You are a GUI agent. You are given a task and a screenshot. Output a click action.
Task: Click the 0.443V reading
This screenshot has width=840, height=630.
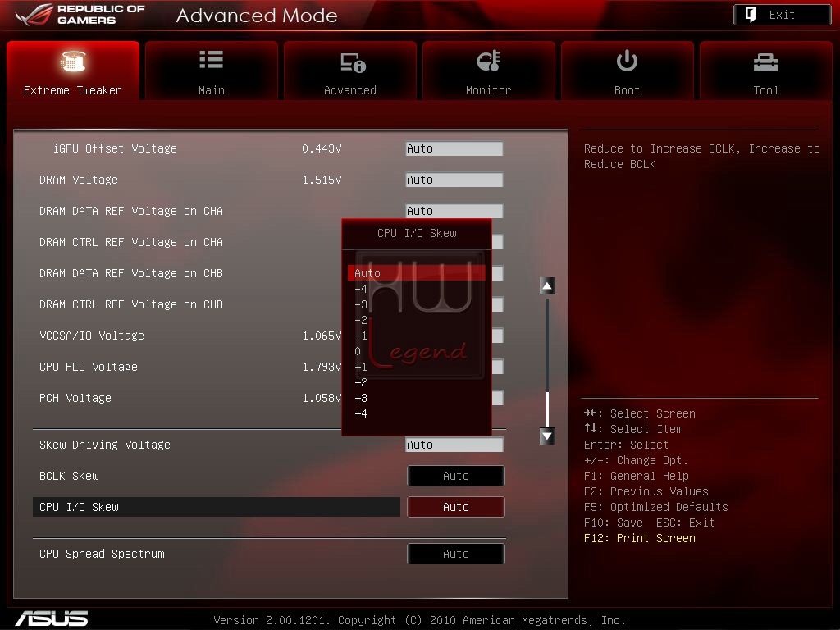pyautogui.click(x=322, y=148)
